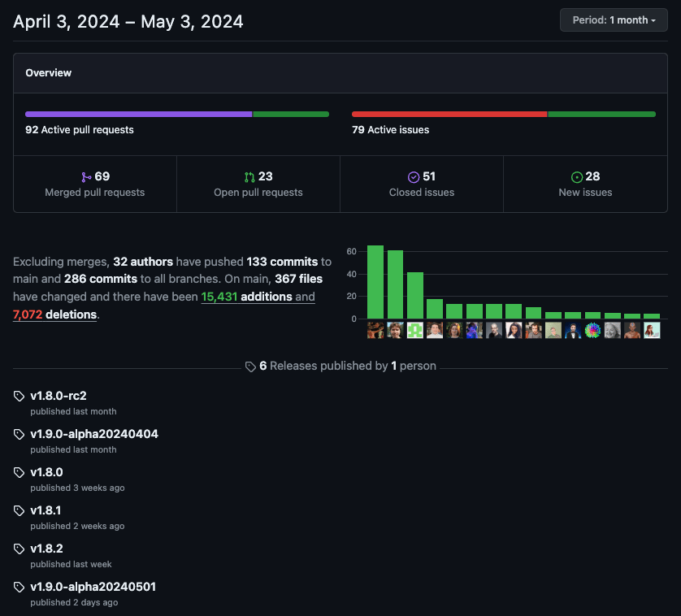Click the 'April 3, 2024 – May 3, 2024' title

point(128,22)
